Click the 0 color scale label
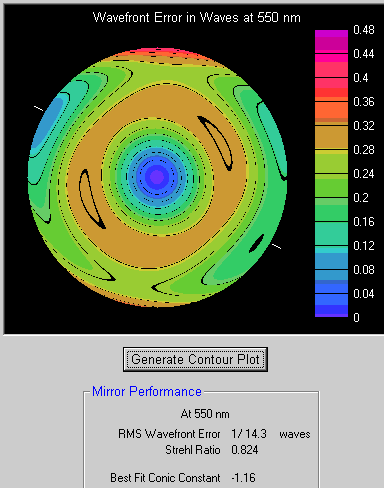 (356, 318)
